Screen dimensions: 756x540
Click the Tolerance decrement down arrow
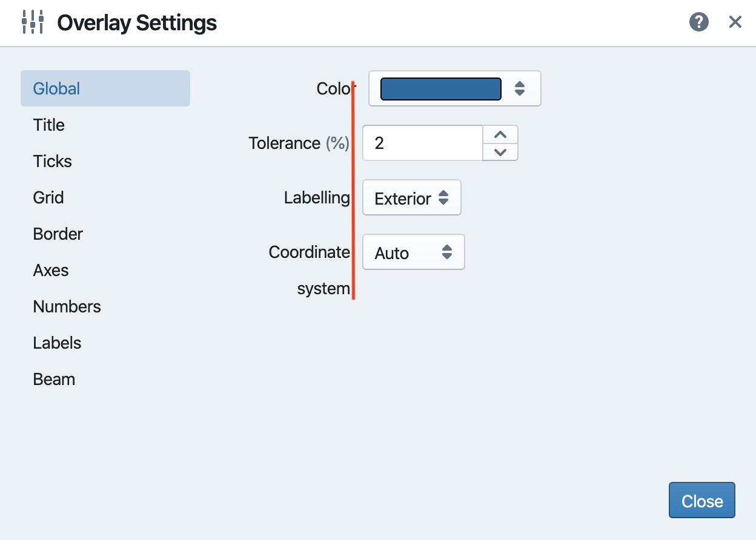[500, 152]
